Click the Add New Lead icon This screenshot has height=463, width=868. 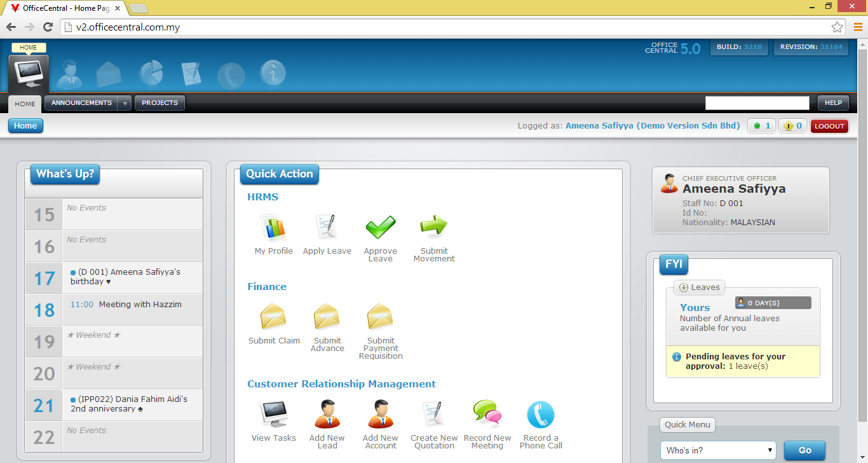[x=327, y=415]
